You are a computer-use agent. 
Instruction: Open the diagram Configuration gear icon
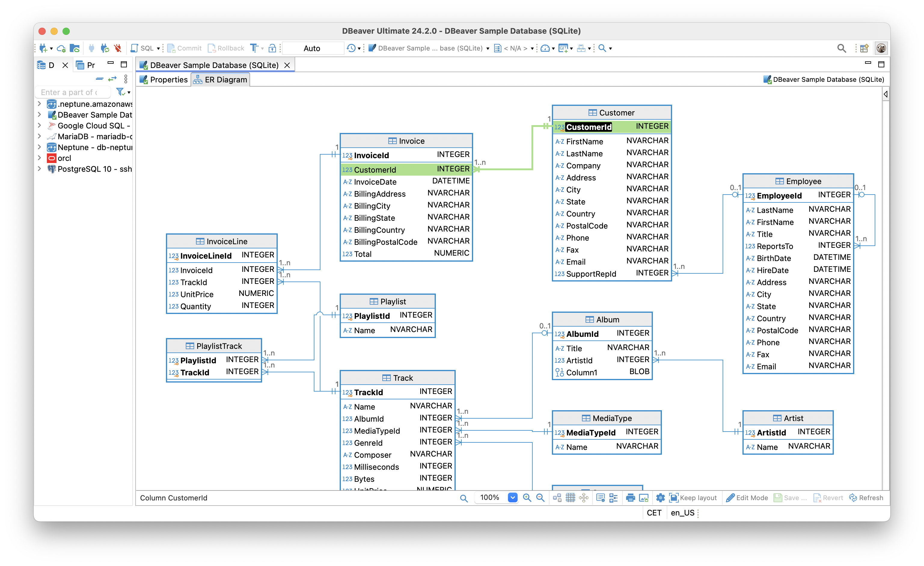(x=660, y=498)
